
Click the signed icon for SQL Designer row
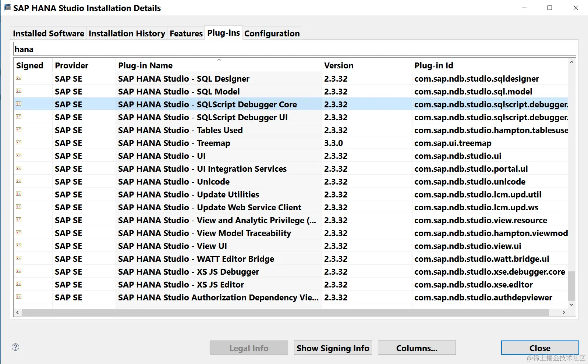19,78
